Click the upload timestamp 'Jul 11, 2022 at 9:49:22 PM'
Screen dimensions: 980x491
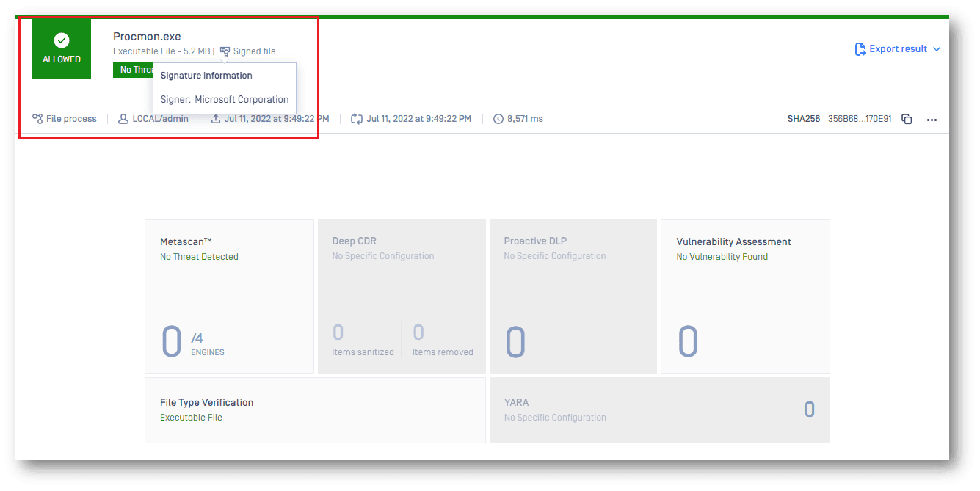coord(277,118)
